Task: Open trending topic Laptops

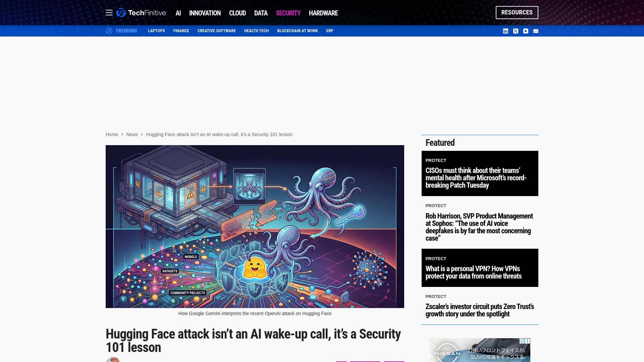Action: pos(156,31)
